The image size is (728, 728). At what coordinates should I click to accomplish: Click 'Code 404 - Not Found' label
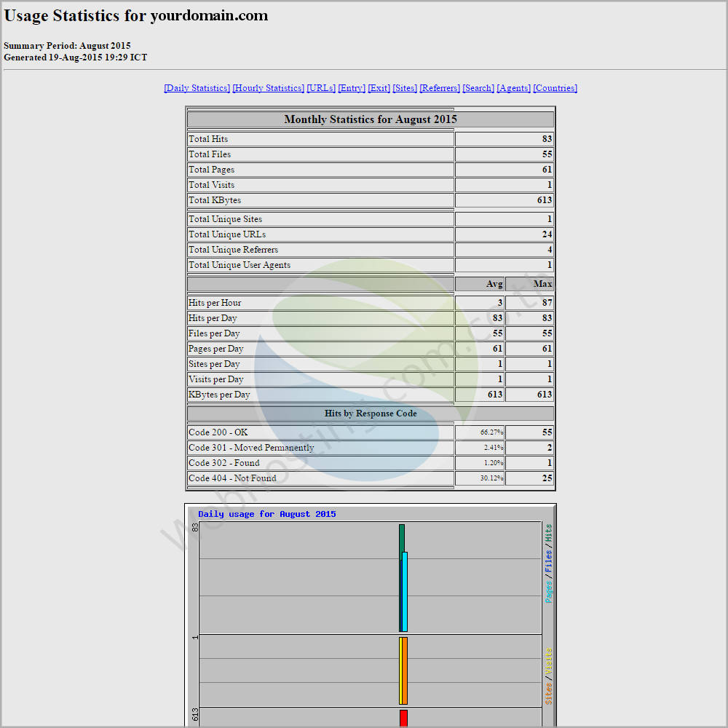click(x=232, y=478)
